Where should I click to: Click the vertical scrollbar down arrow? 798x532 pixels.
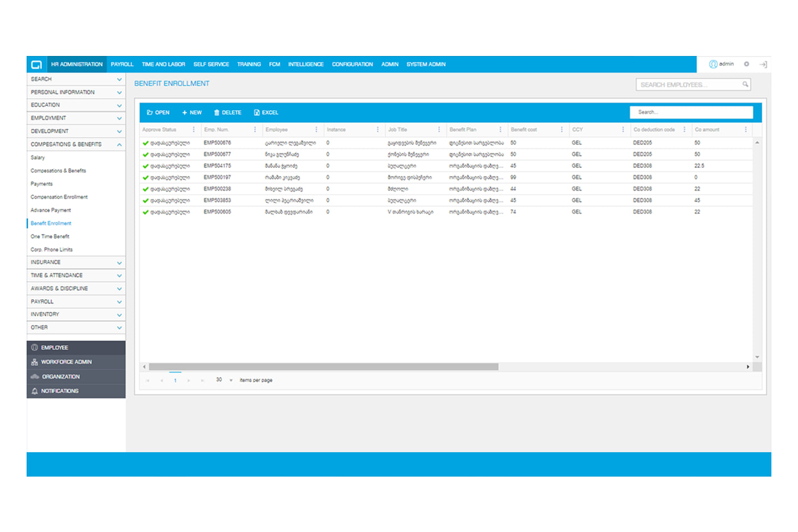(757, 357)
